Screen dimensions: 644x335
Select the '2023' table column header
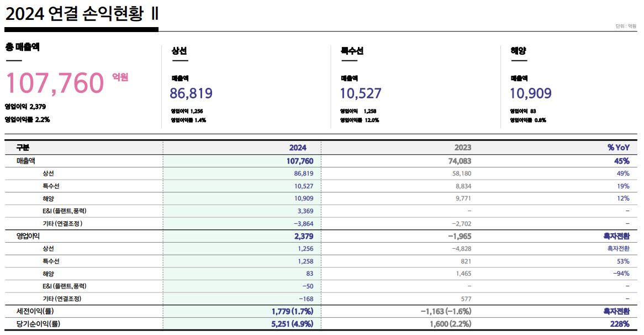(x=462, y=148)
